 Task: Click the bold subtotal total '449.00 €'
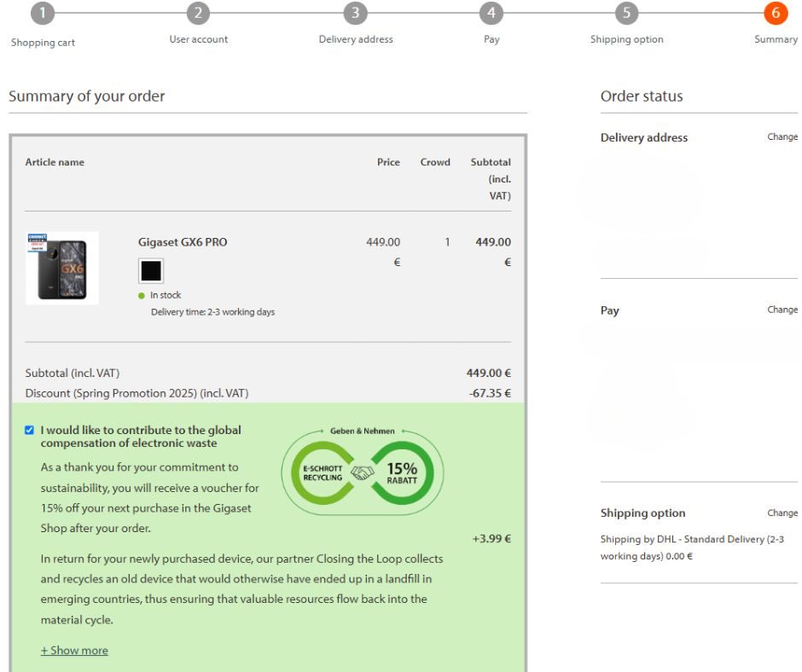tap(489, 374)
